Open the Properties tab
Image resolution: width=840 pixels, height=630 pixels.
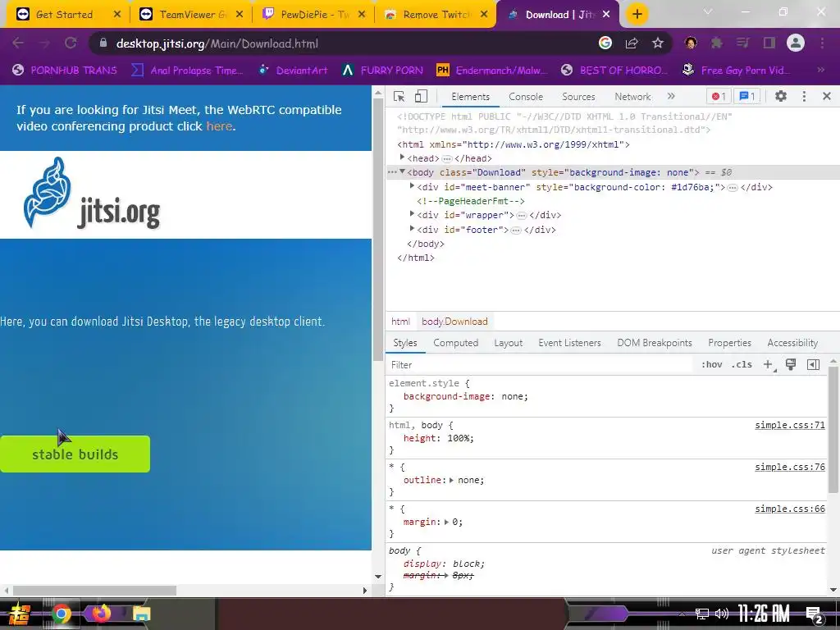(729, 343)
